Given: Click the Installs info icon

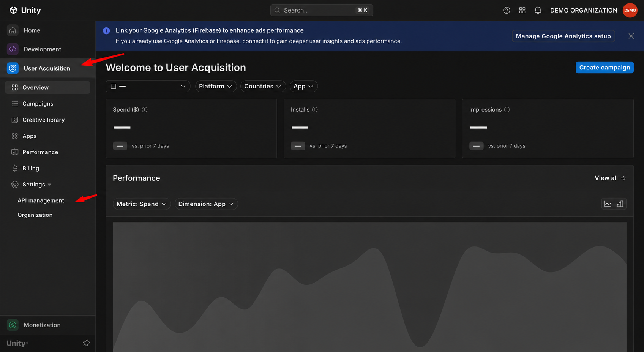Looking at the screenshot, I should pos(315,110).
